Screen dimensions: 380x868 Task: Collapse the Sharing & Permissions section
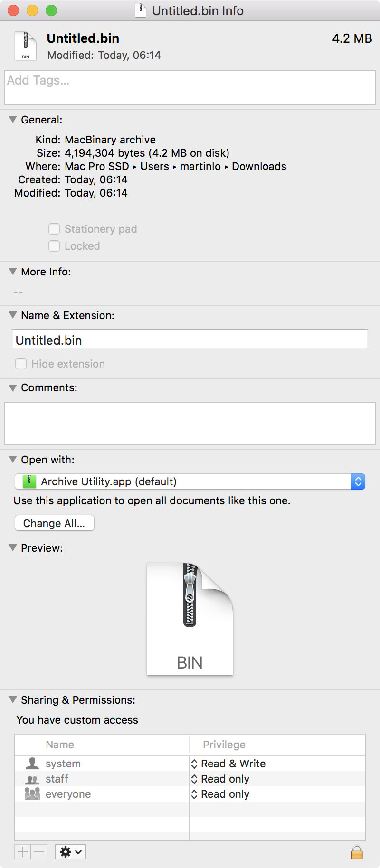(x=13, y=700)
